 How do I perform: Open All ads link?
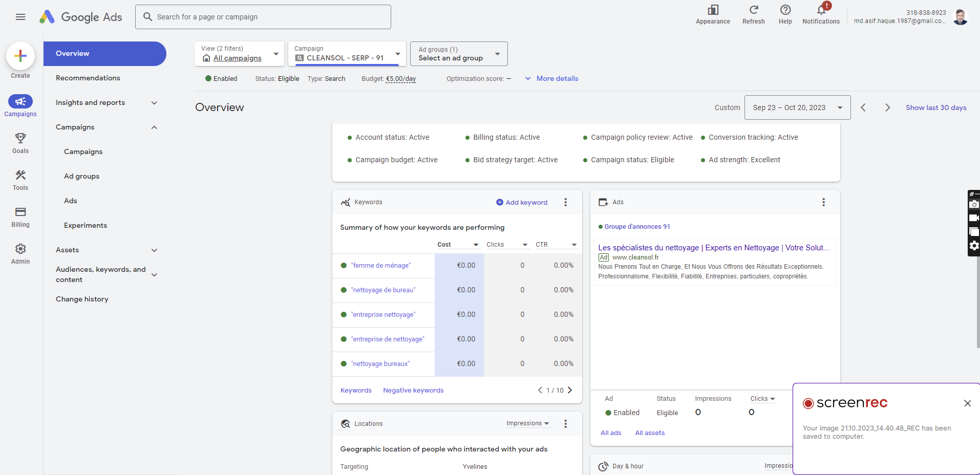(611, 433)
